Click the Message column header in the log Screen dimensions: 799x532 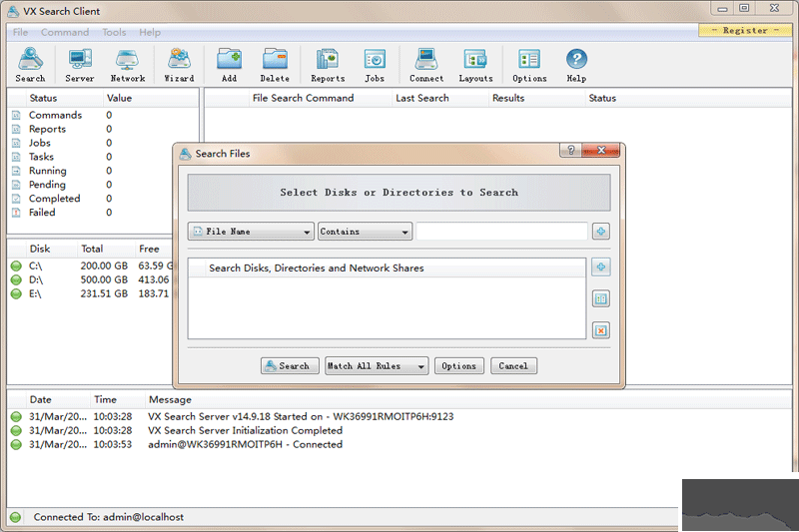[x=170, y=399]
